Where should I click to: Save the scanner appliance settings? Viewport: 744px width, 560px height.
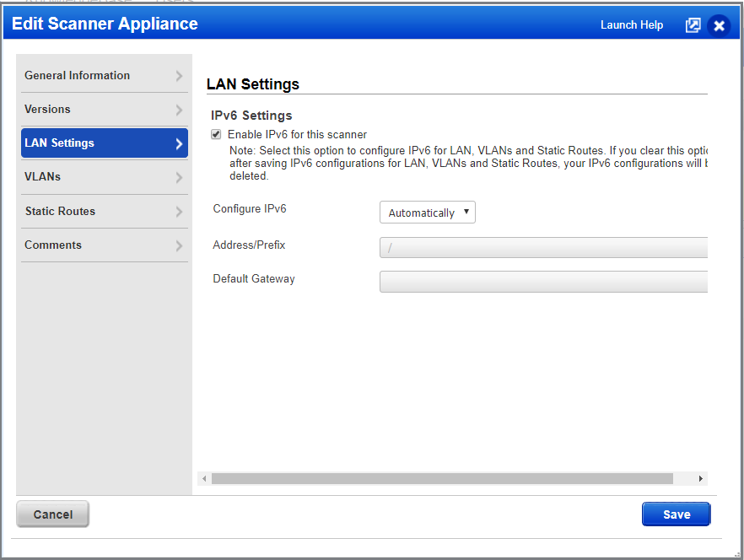point(676,514)
